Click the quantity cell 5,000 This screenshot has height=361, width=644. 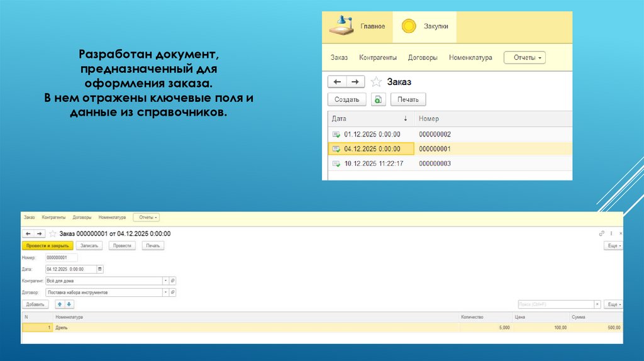(x=486, y=328)
